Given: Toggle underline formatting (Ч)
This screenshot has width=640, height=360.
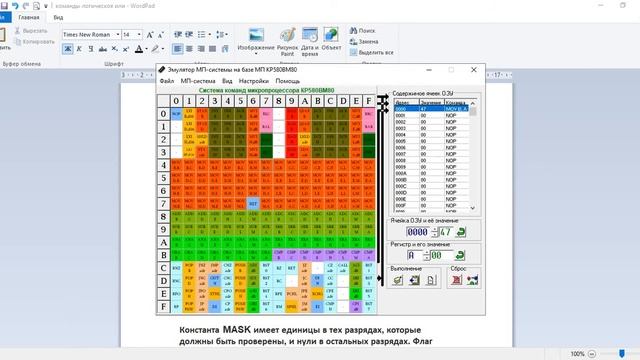Looking at the screenshot, I should pos(91,49).
